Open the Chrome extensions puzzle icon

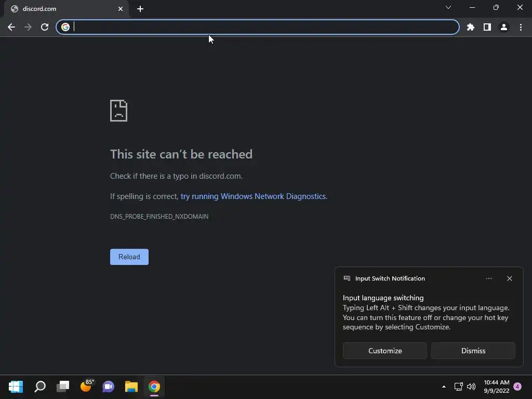(x=471, y=27)
